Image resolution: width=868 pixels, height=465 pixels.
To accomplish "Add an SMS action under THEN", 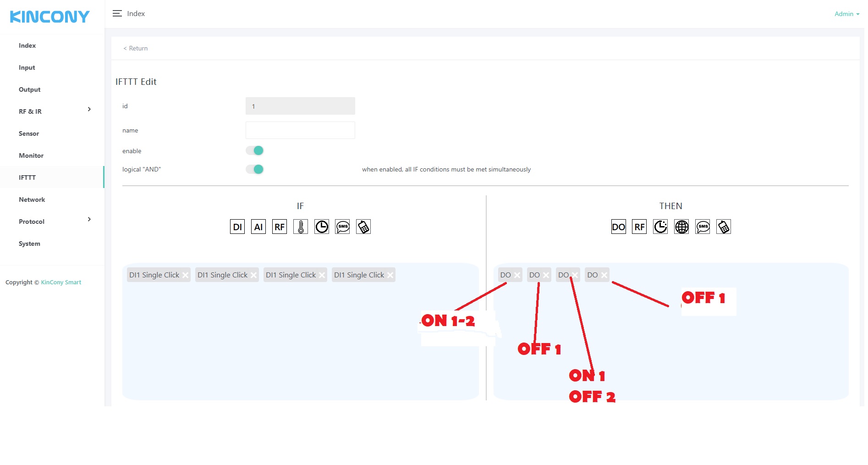I will pos(703,227).
